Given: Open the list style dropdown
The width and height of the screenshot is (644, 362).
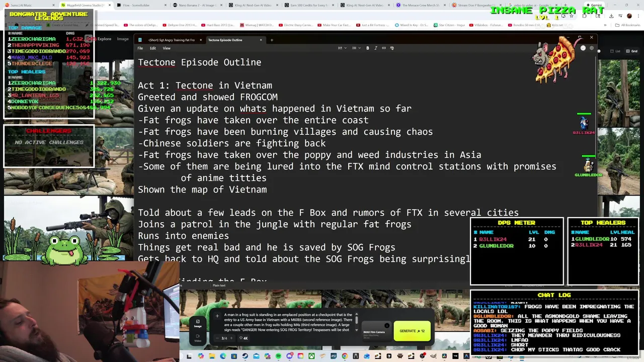Looking at the screenshot, I should (x=355, y=48).
